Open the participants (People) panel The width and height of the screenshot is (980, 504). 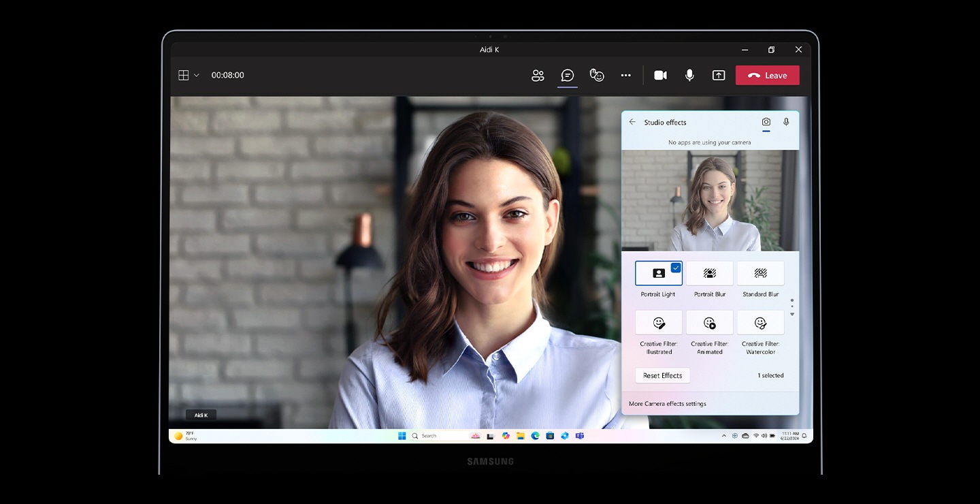click(538, 76)
